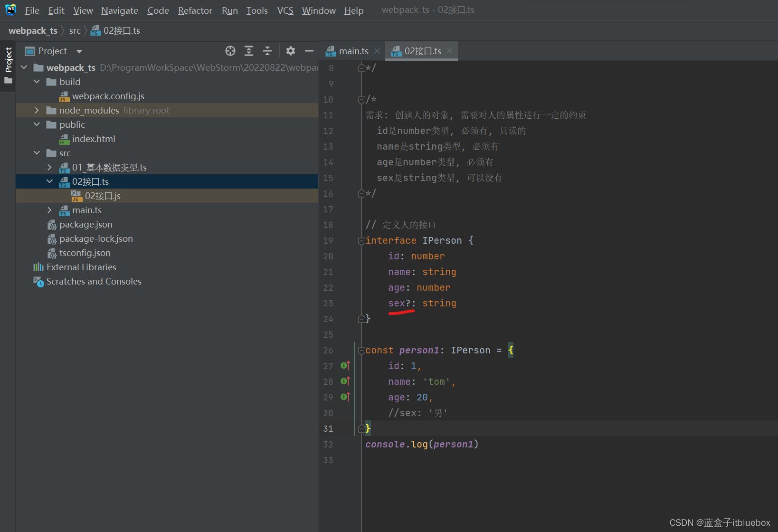778x532 pixels.
Task: Open the File menu
Action: 32,10
